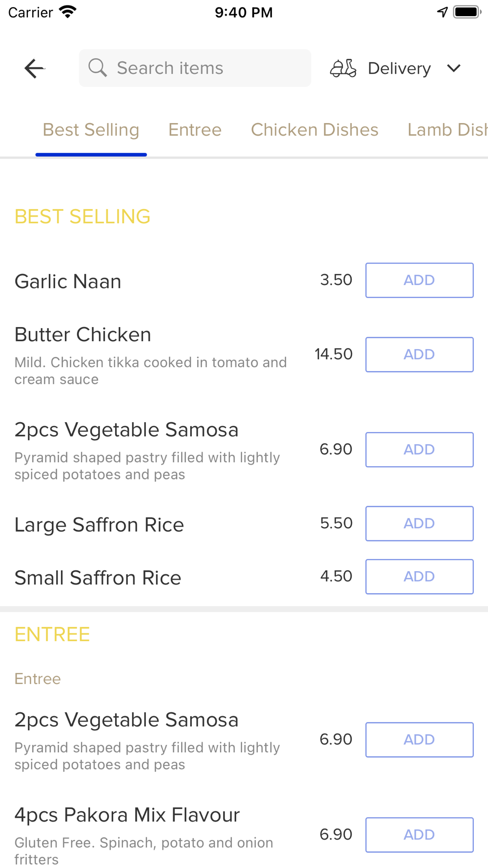
Task: Open the Delivery order type selector
Action: [x=396, y=68]
